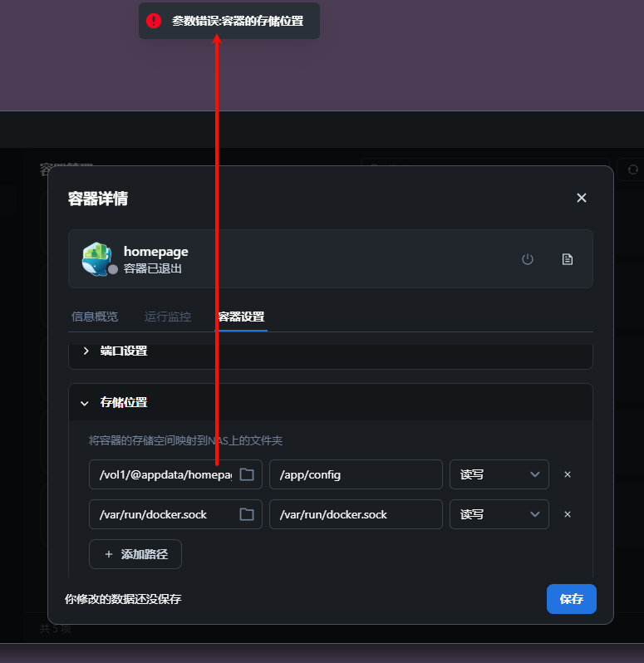Collapse the 存储位置 section
The image size is (644, 663).
pos(330,402)
